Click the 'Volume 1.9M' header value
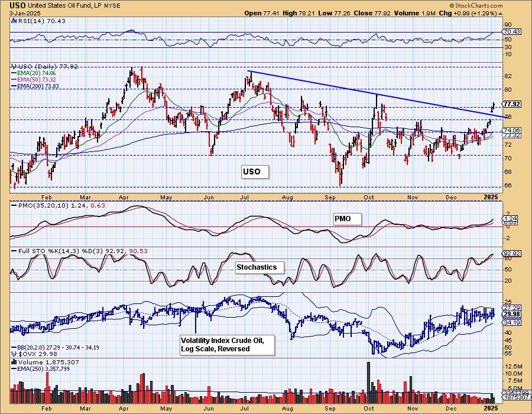Viewport: 532px width, 414px height. pyautogui.click(x=414, y=13)
